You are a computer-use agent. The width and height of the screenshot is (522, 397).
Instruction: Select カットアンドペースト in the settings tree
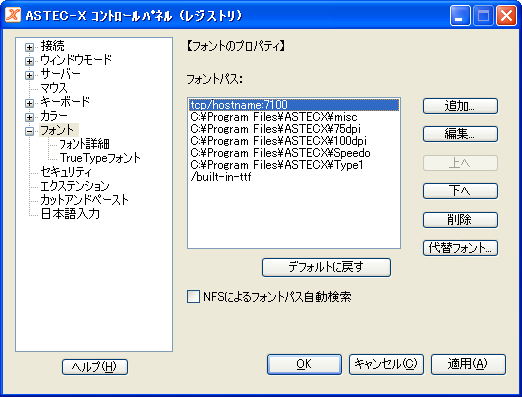[x=84, y=200]
